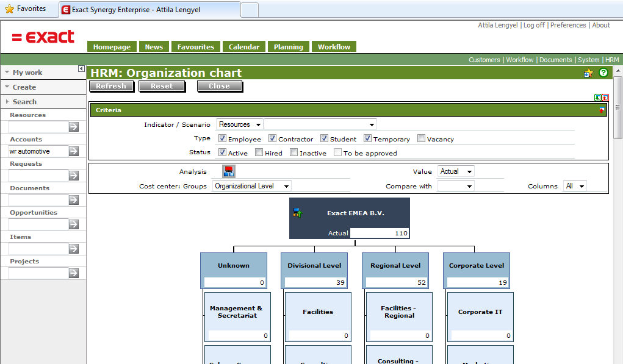Image resolution: width=623 pixels, height=364 pixels.
Task: Open the Workflow main tab
Action: [334, 47]
